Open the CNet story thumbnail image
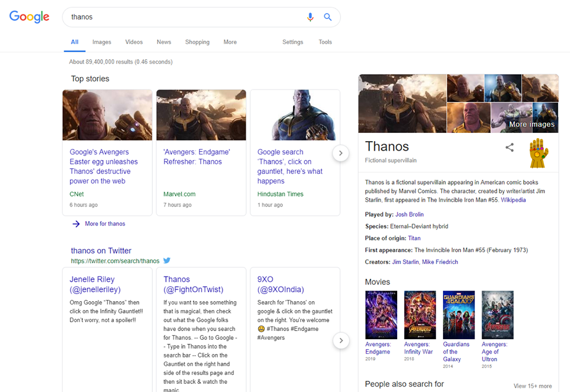The image size is (570, 392). (107, 115)
